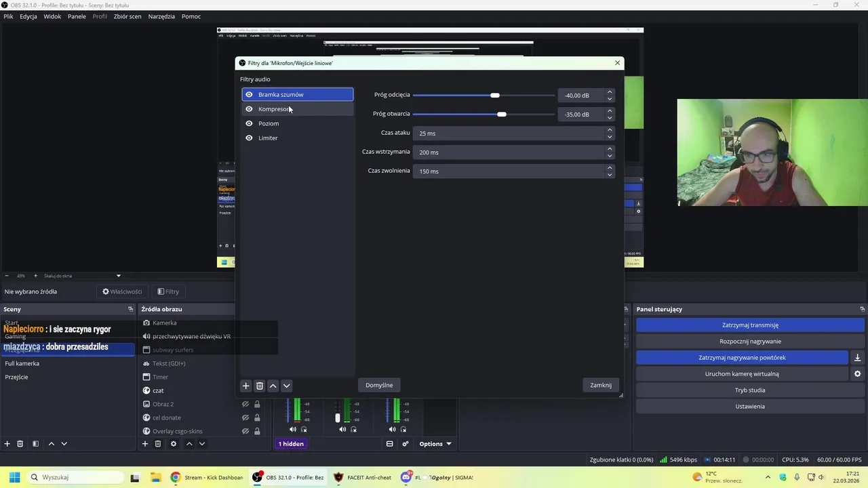
Task: Increase Próg odcięcia value with up arrow
Action: coord(610,92)
